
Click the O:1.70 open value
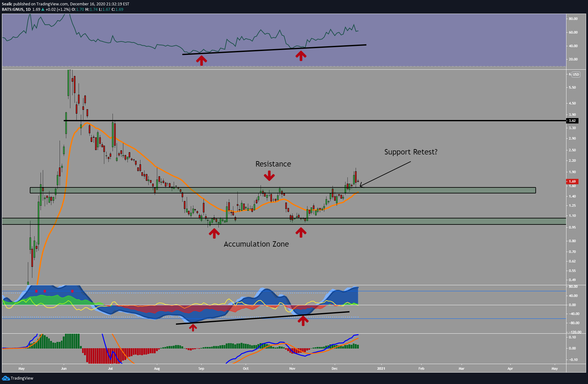click(x=78, y=9)
